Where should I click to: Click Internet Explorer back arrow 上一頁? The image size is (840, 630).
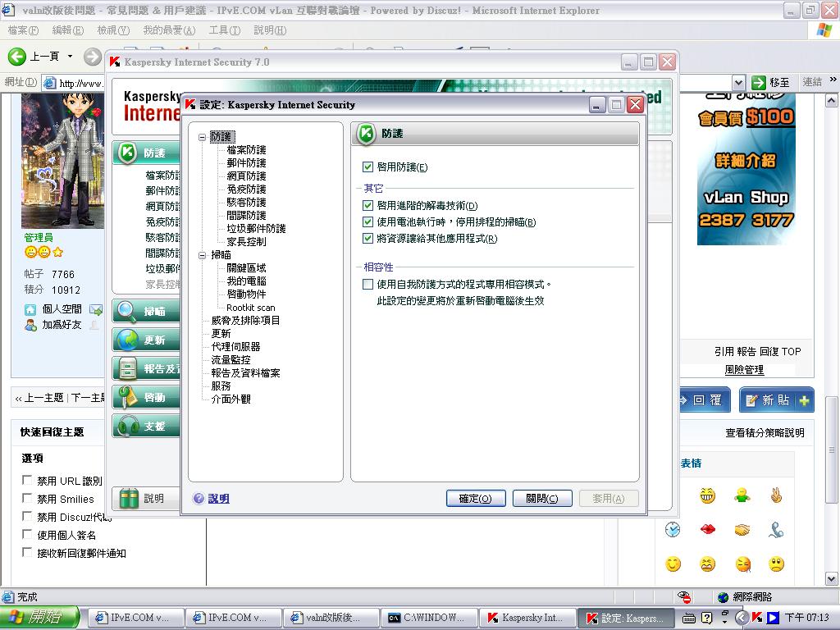[18, 58]
